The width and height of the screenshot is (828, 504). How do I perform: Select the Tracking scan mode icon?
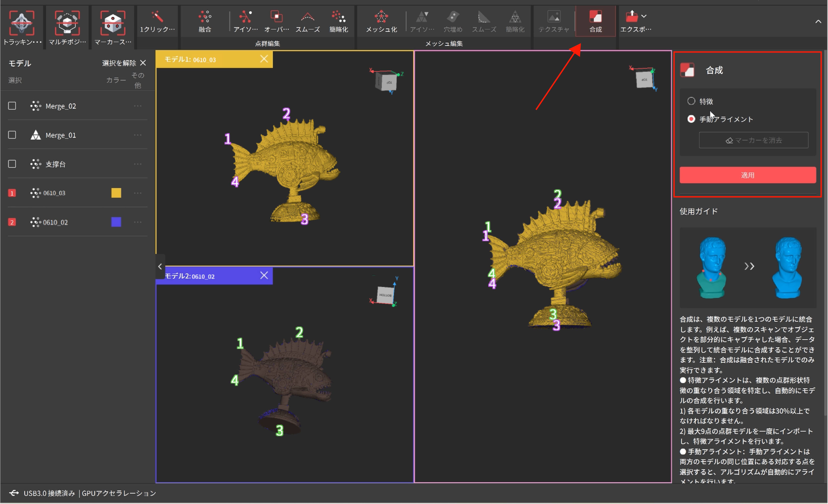click(x=22, y=23)
